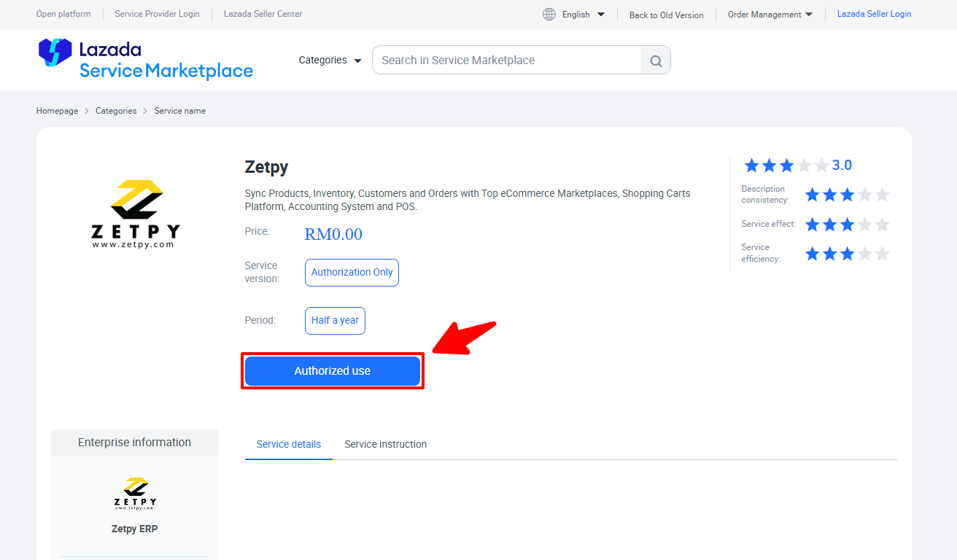Click the large Zetpy product logo
Image resolution: width=957 pixels, height=560 pixels.
coord(136,214)
